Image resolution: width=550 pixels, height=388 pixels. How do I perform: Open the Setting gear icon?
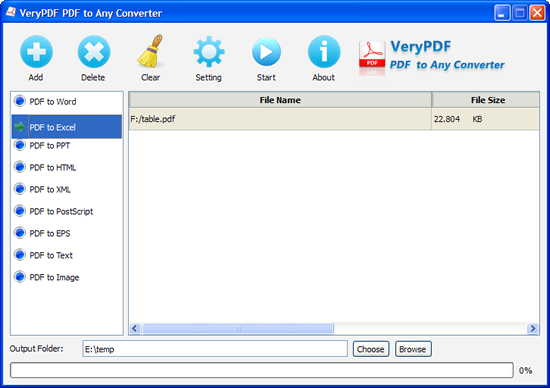[x=209, y=52]
